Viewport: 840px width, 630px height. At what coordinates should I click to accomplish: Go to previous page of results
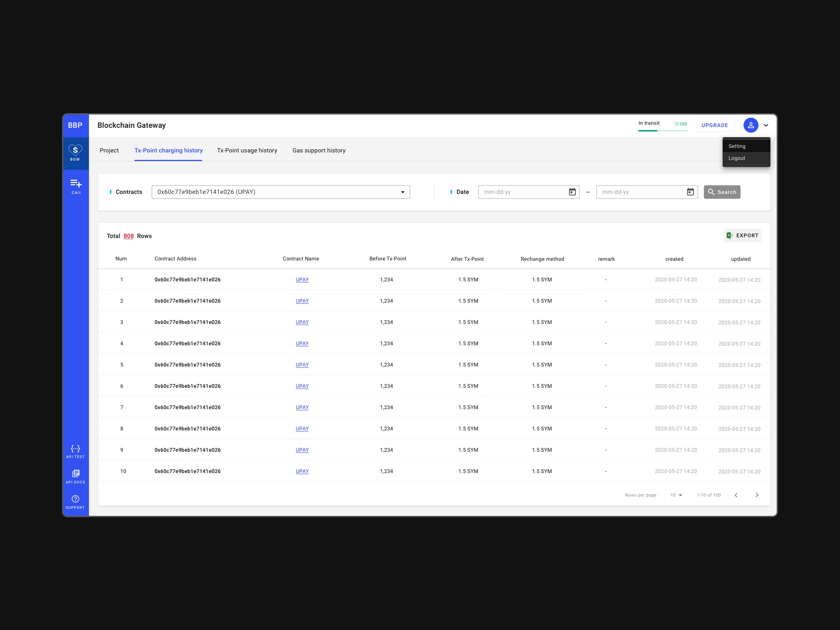tap(736, 495)
